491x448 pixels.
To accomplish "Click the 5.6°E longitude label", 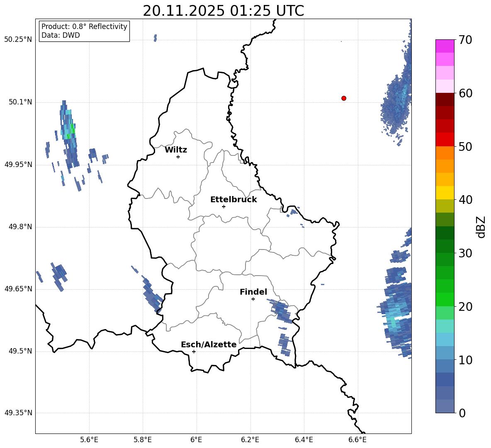I will point(89,440).
